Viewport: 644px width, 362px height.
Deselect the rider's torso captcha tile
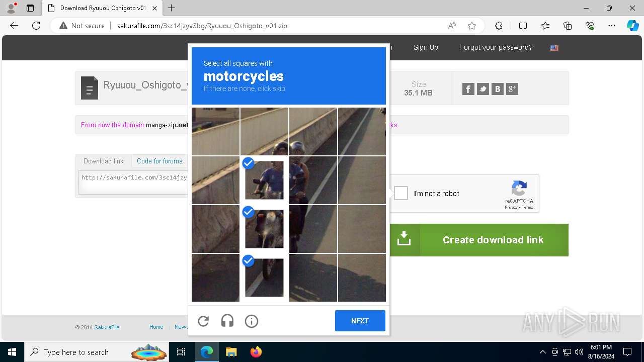click(x=264, y=180)
